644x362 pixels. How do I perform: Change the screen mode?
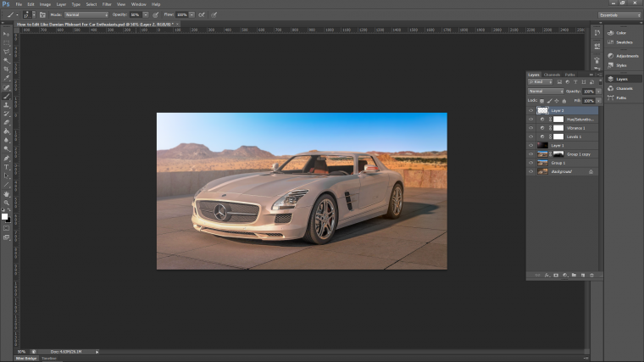click(6, 237)
